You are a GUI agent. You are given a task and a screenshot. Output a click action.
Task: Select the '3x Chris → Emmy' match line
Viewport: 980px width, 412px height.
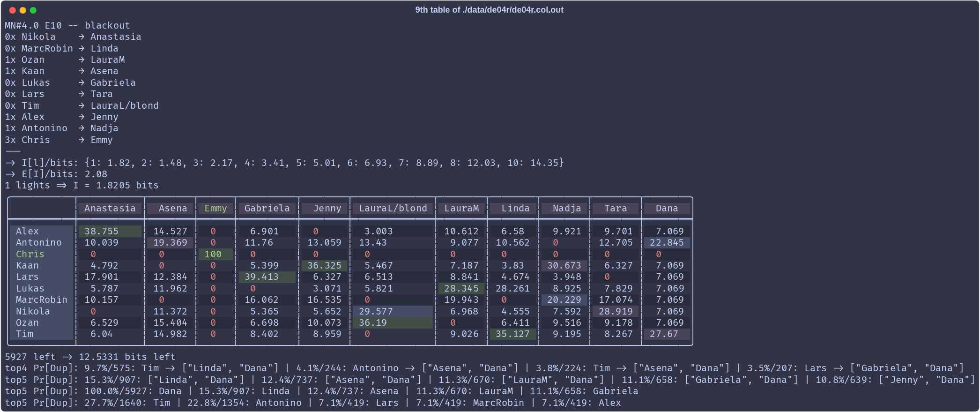click(59, 140)
